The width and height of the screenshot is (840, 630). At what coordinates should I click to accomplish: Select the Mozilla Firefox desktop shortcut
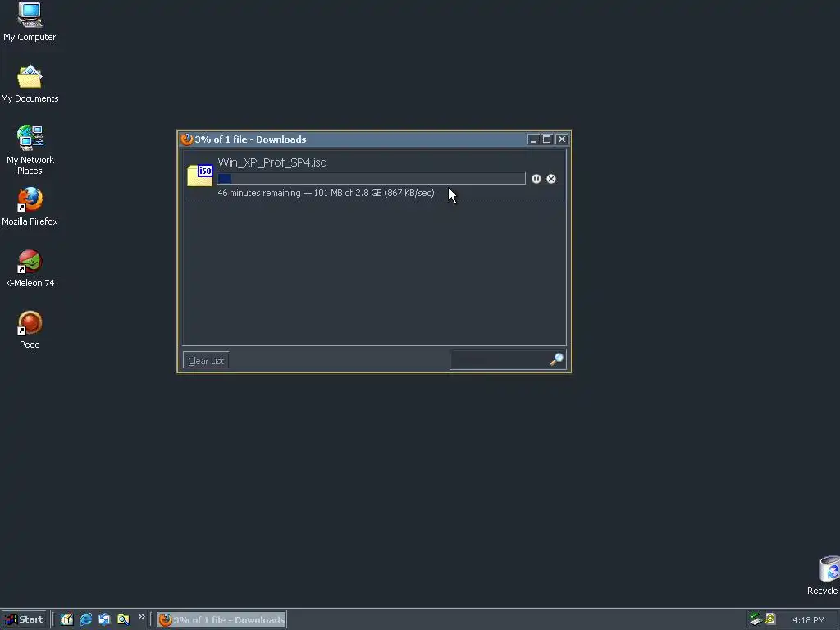pos(30,207)
